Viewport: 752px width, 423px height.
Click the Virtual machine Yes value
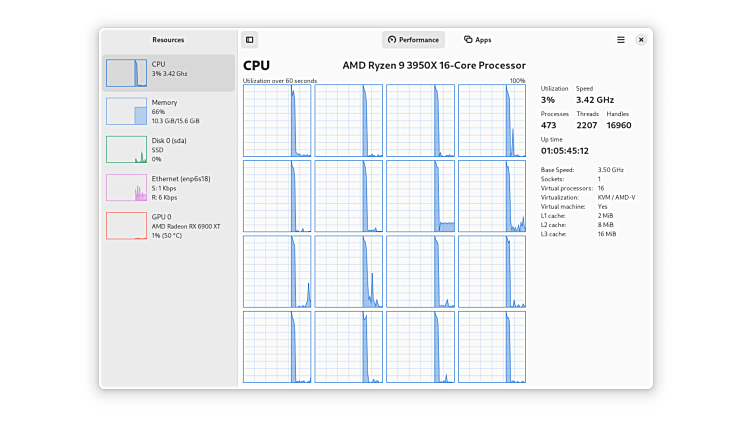pos(602,206)
